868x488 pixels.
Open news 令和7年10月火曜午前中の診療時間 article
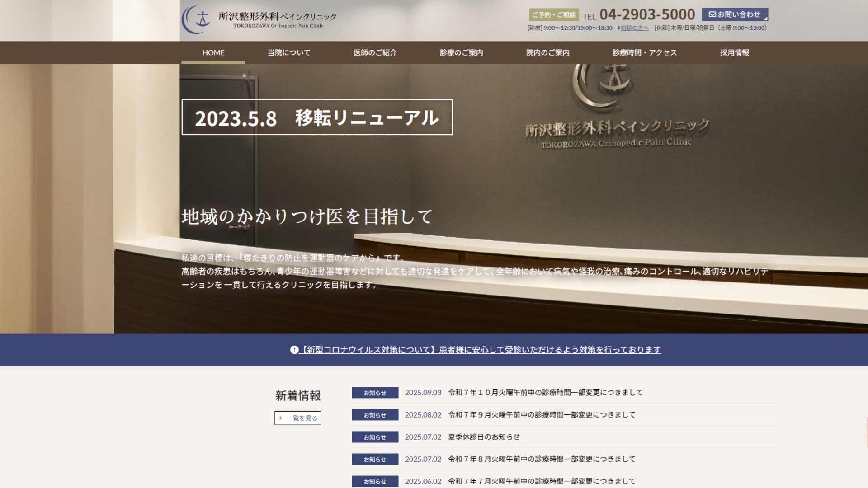[545, 393]
